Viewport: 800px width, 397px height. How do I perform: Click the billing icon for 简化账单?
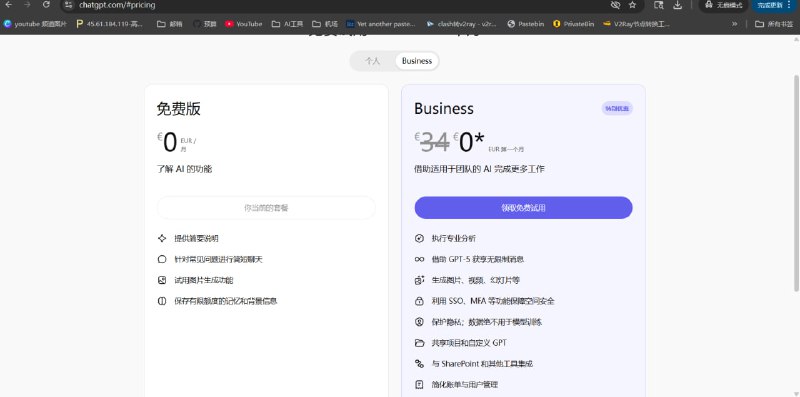coord(419,384)
